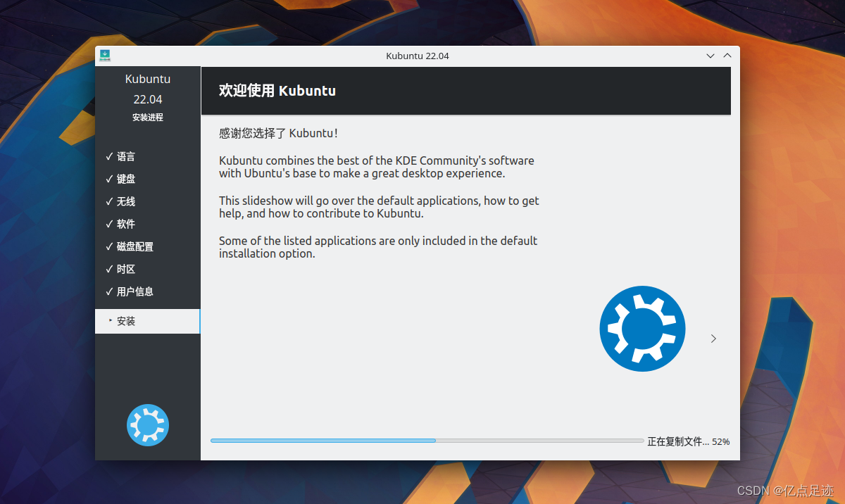Image resolution: width=845 pixels, height=504 pixels.
Task: Advance slideshow with the right chevron arrow
Action: click(713, 339)
